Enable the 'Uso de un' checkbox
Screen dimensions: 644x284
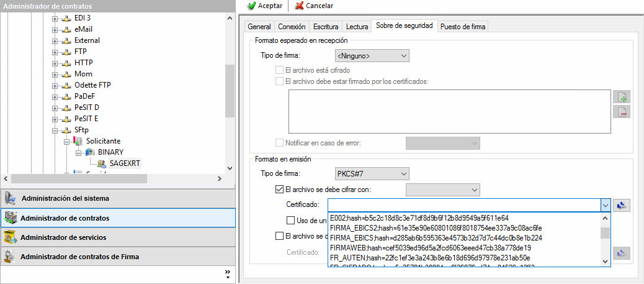pos(290,220)
